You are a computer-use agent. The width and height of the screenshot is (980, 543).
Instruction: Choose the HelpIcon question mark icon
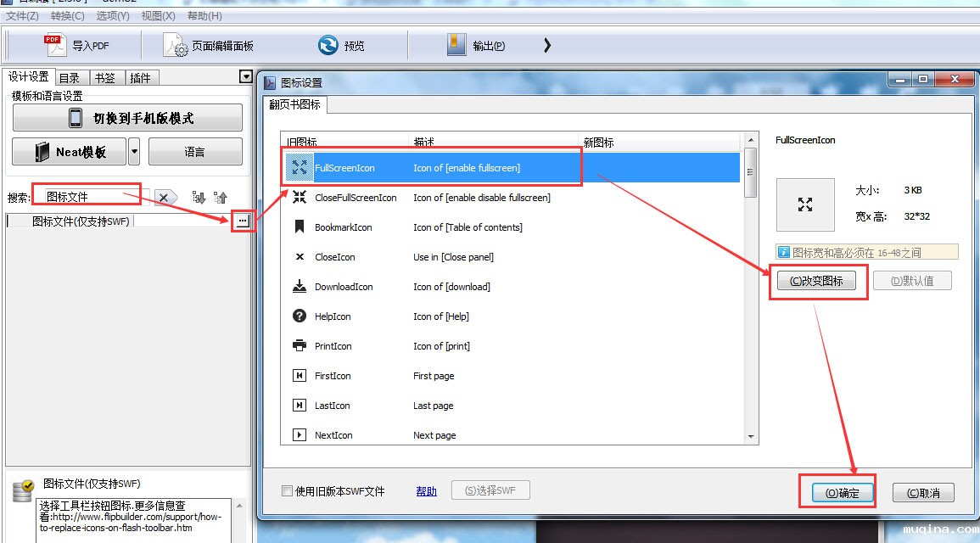click(300, 316)
